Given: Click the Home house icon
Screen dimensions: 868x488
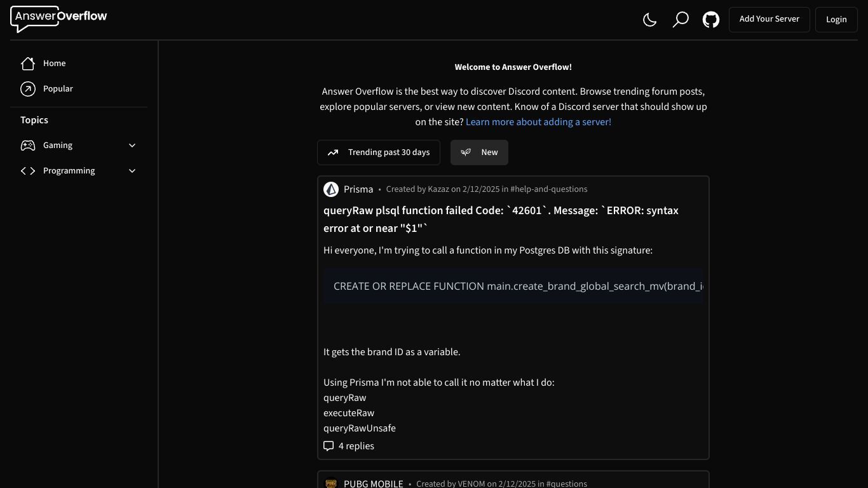Looking at the screenshot, I should tap(28, 64).
